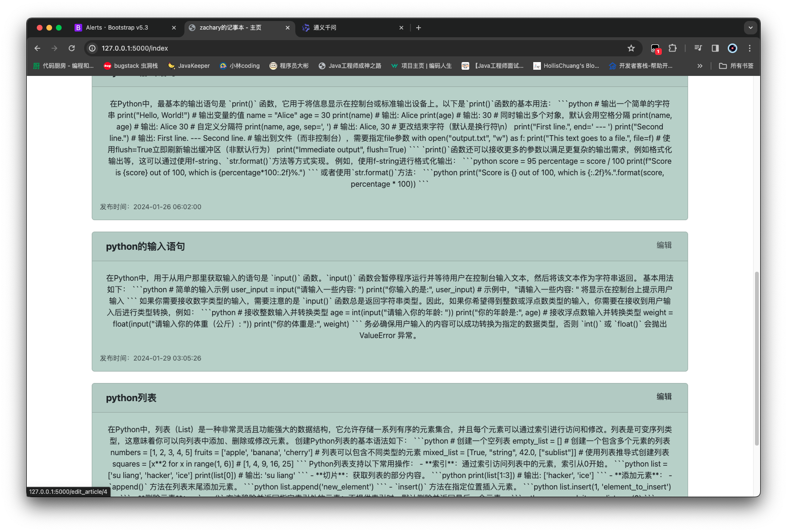Image resolution: width=787 pixels, height=532 pixels.
Task: Go back to the previous page
Action: click(x=37, y=48)
